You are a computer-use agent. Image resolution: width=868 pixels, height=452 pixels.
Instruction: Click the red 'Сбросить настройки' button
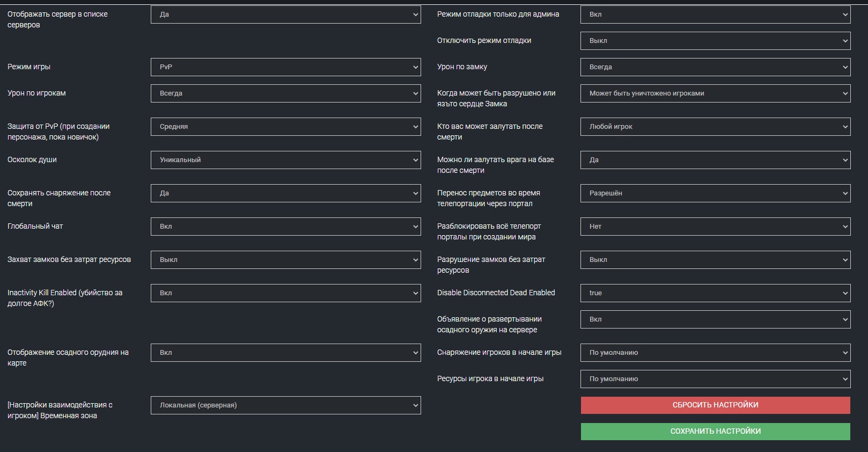point(715,405)
